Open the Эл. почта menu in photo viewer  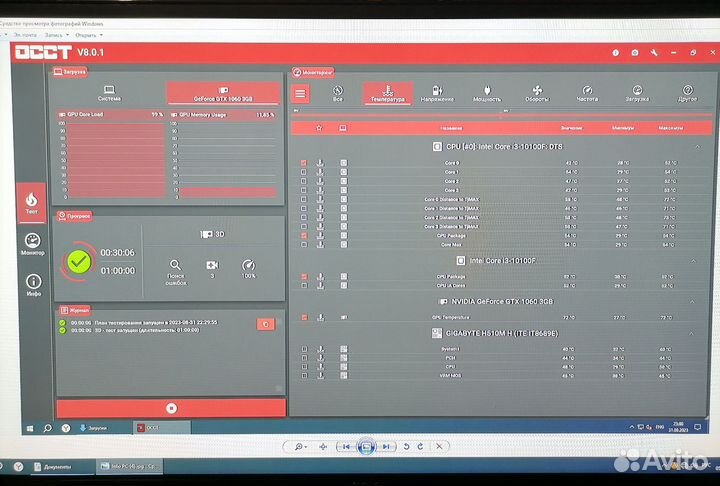point(25,35)
